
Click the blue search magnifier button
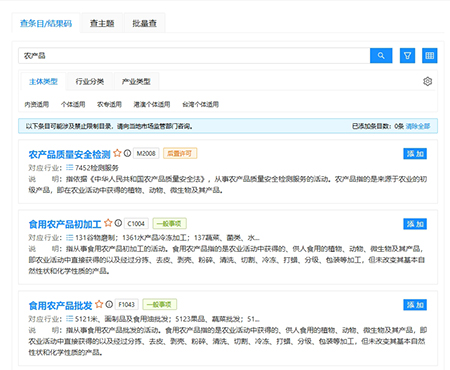tap(381, 56)
